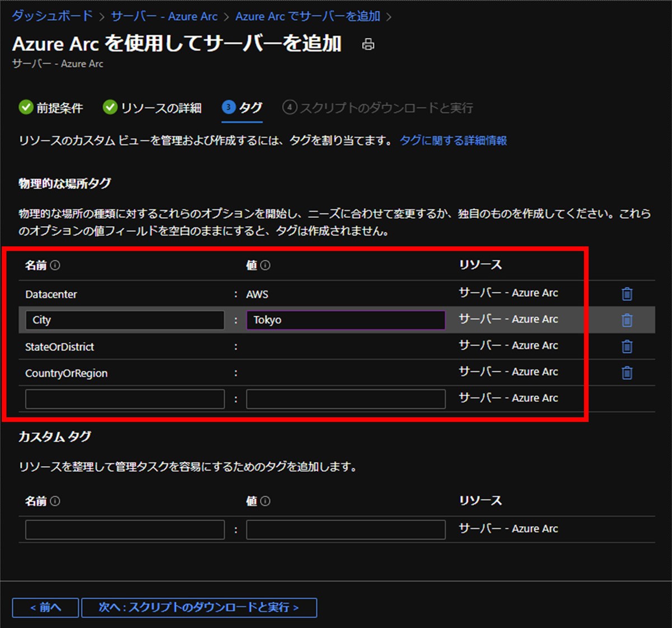Click the empty StateOrDistrict value cell
The image size is (672, 628).
click(346, 346)
